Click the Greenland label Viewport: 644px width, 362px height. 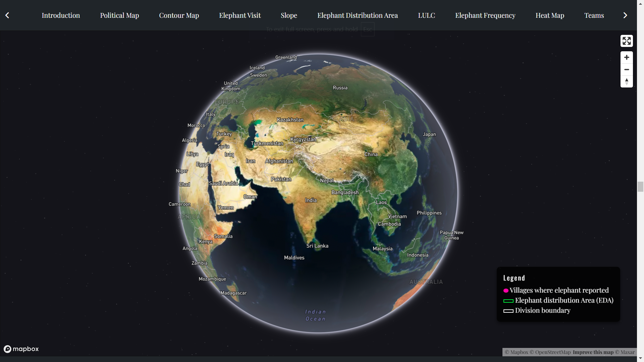click(x=286, y=57)
